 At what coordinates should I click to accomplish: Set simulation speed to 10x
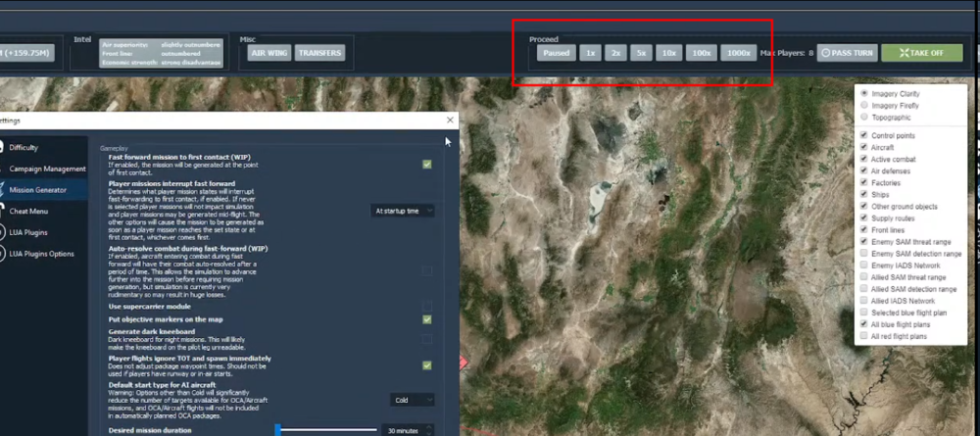(x=668, y=53)
